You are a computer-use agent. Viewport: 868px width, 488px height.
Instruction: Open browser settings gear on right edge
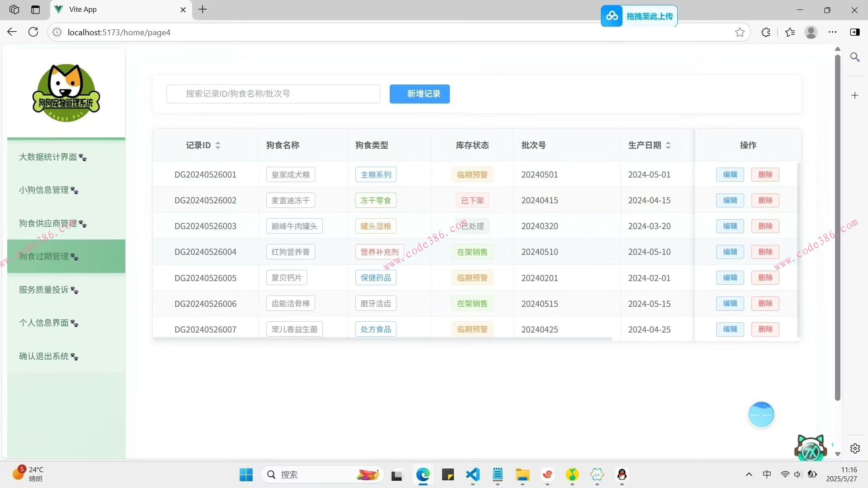click(855, 448)
